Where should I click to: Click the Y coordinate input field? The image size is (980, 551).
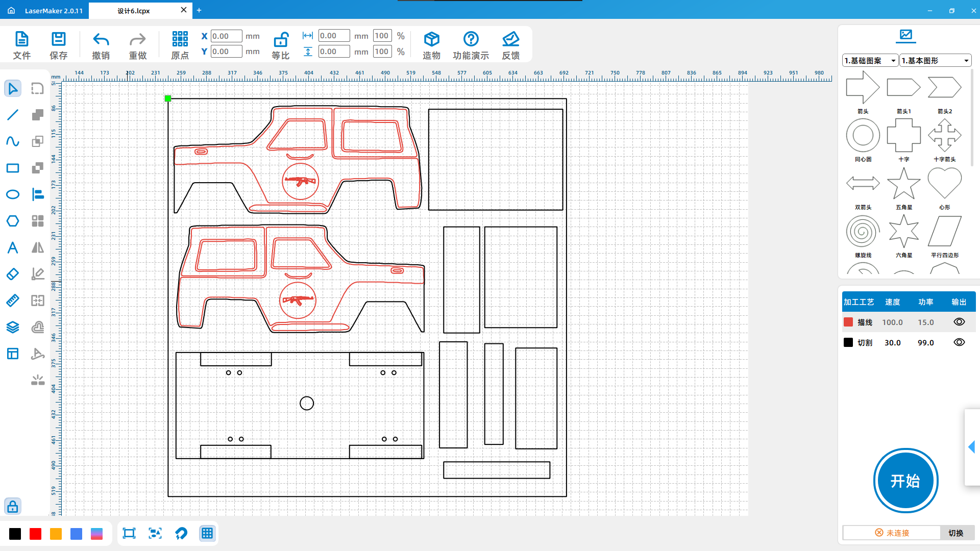coord(227,52)
